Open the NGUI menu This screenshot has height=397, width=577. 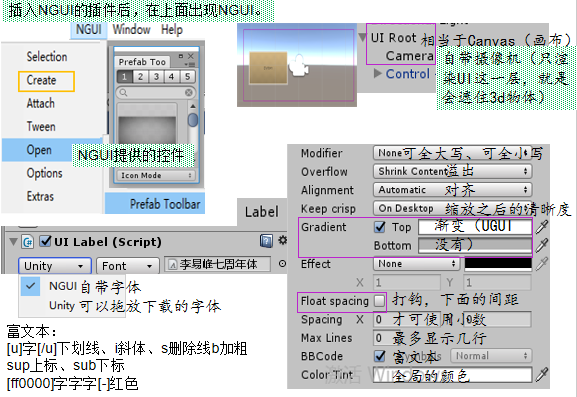point(88,29)
